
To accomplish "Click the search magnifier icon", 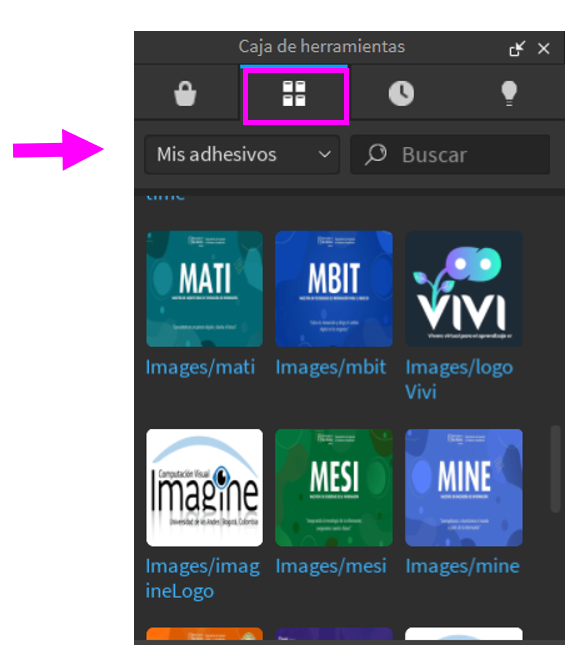I will pyautogui.click(x=376, y=154).
